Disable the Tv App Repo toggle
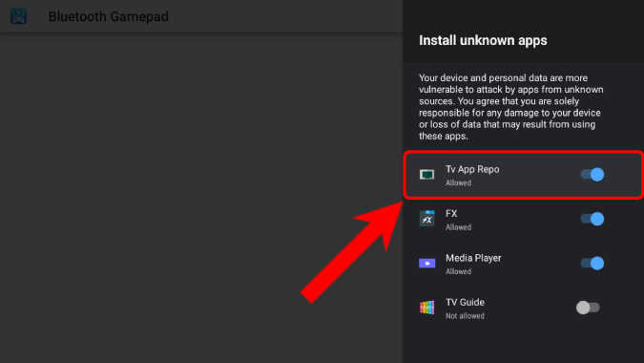The height and width of the screenshot is (363, 644). [592, 174]
